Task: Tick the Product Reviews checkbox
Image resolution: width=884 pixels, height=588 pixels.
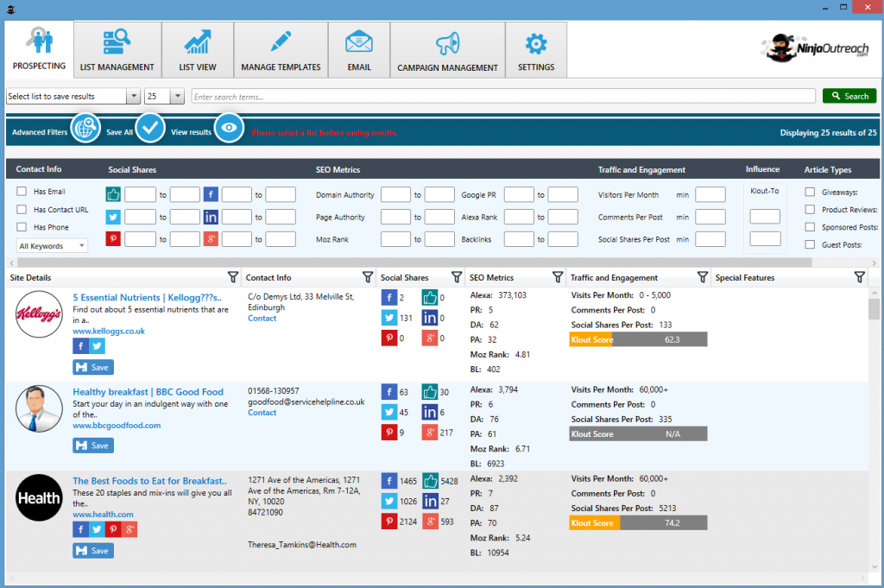Action: click(x=810, y=209)
